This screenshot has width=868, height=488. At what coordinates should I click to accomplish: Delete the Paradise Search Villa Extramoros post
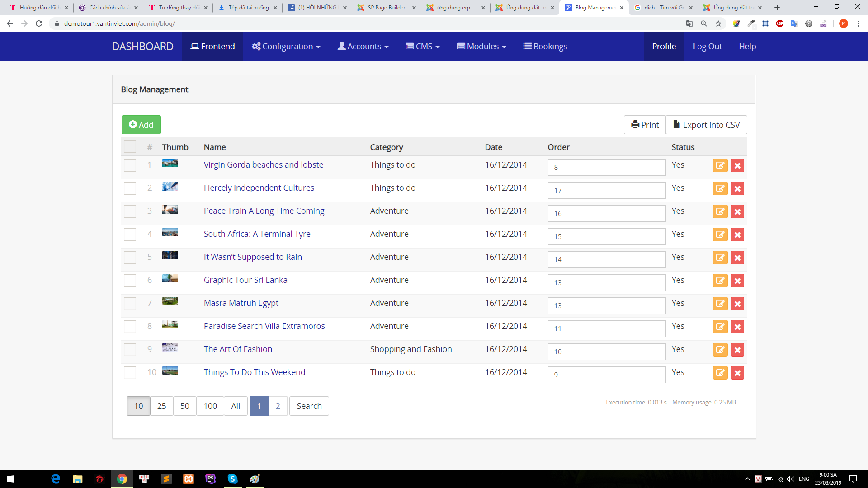click(x=737, y=327)
